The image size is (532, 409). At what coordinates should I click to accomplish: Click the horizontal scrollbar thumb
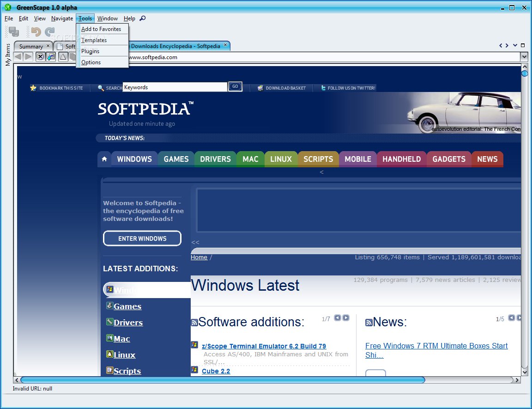[223, 380]
